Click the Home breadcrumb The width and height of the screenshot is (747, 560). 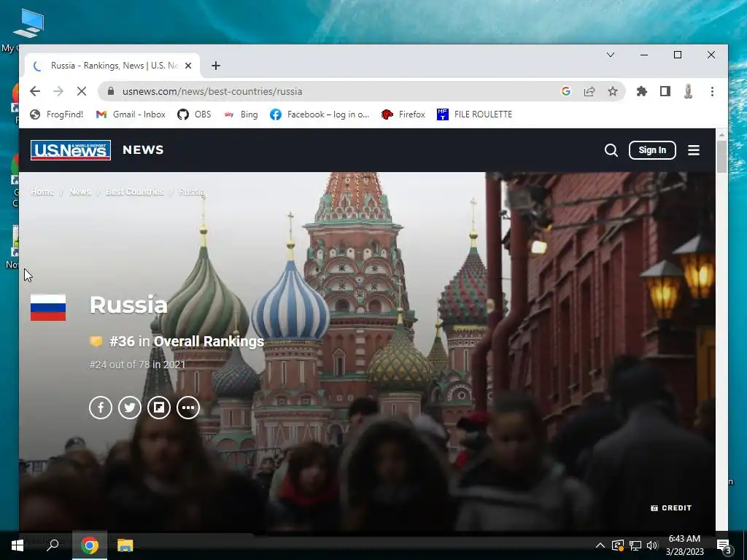[x=42, y=192]
